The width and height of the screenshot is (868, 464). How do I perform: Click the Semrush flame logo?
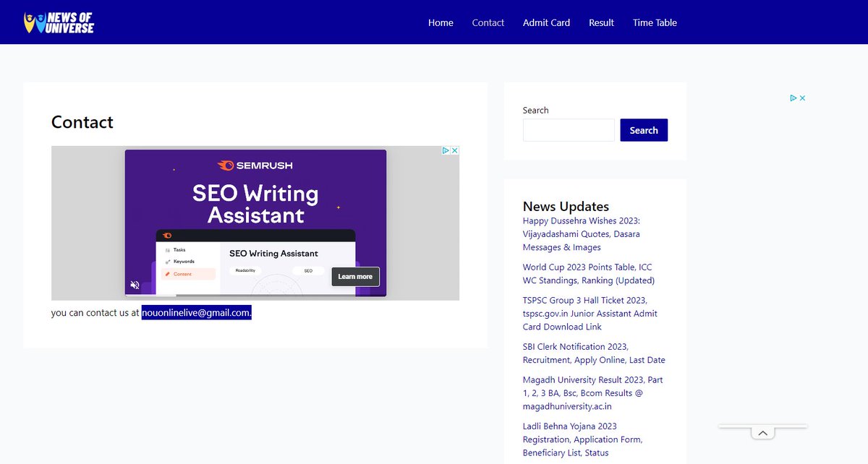226,166
